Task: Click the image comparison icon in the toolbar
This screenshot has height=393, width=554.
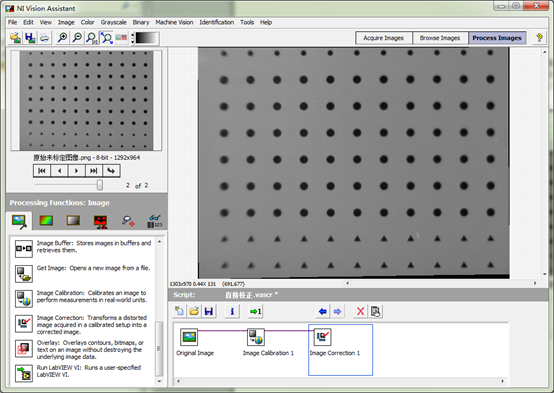Action: point(121,37)
